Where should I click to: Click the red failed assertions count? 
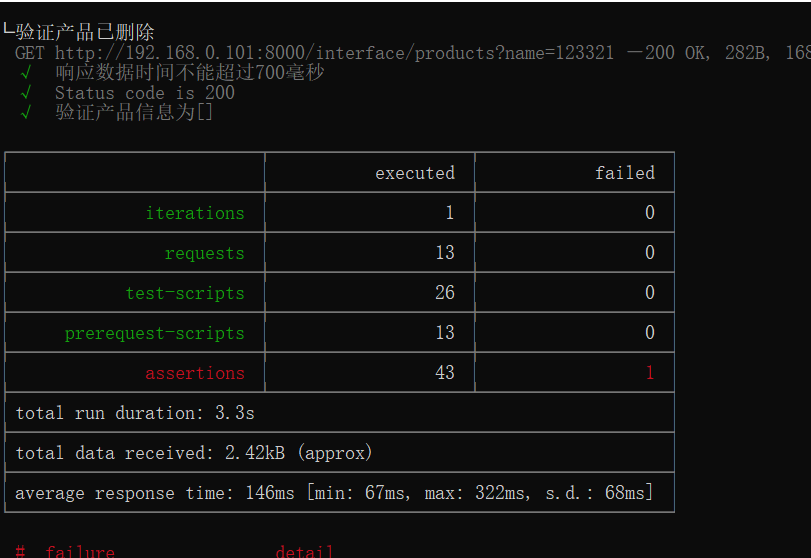649,373
